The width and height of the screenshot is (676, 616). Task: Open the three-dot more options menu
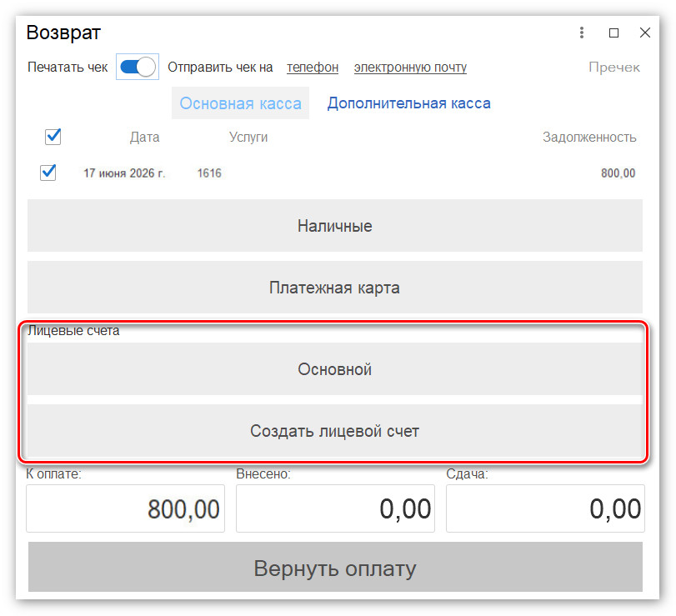click(582, 33)
